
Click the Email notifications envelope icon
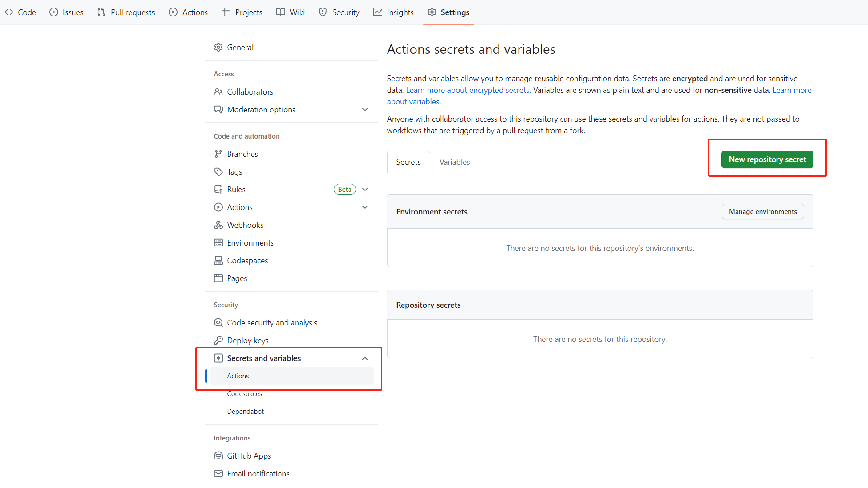click(218, 474)
